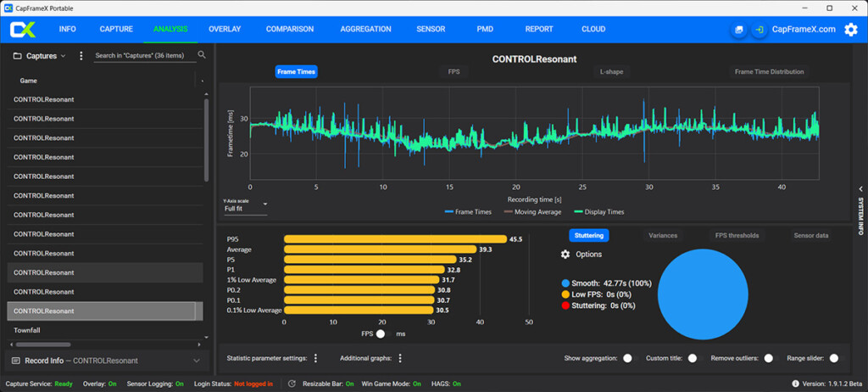Screen dimensions: 868x392
Task: Click the captures list vertical scrollbar
Action: point(207,140)
